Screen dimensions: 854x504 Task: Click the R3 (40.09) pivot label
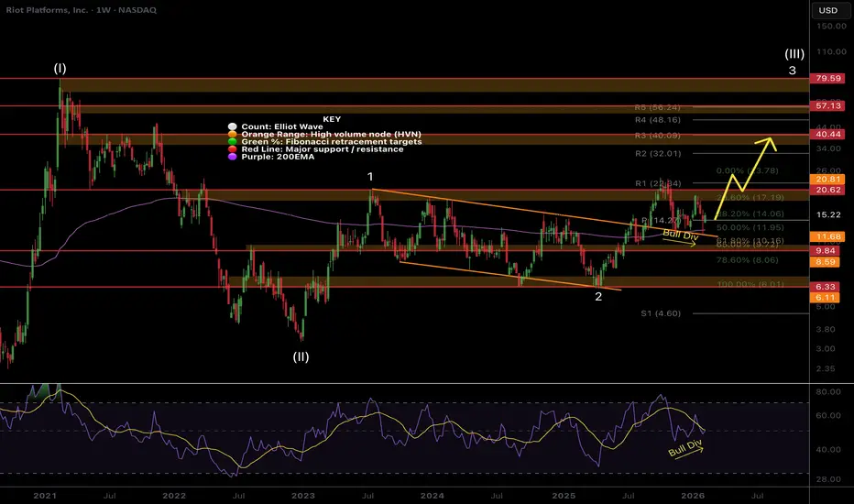pyautogui.click(x=657, y=136)
